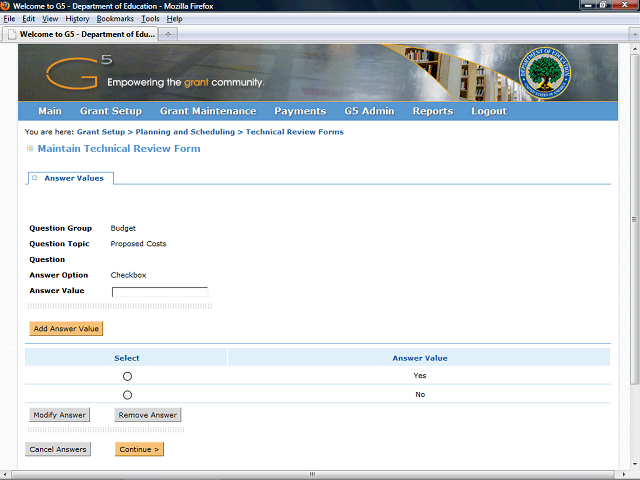This screenshot has width=640, height=480.
Task: Open Grant Setup navigation menu
Action: point(111,111)
